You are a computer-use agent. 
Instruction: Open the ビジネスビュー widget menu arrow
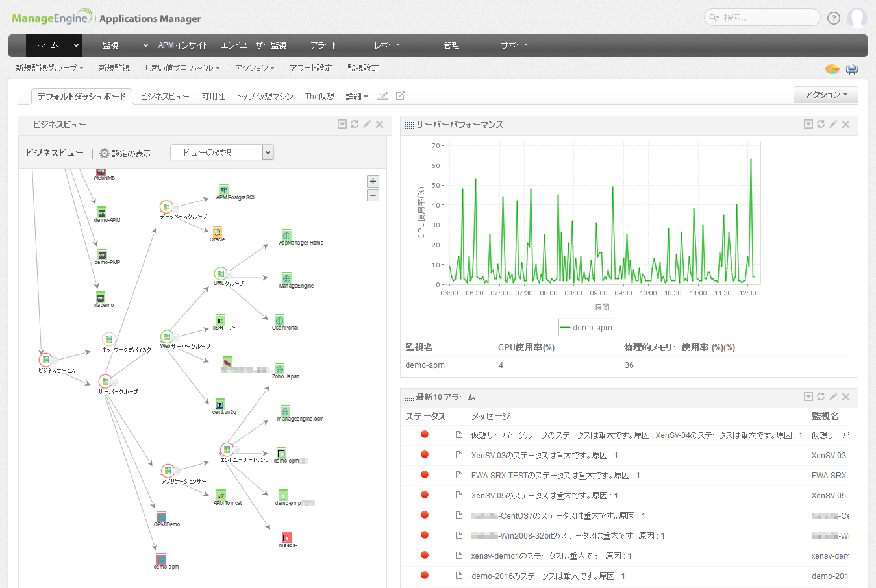(342, 124)
